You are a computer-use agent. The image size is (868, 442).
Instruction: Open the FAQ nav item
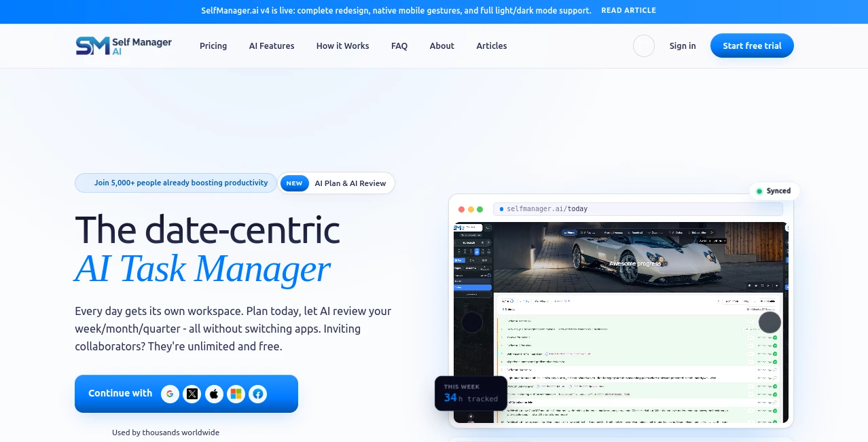(399, 45)
